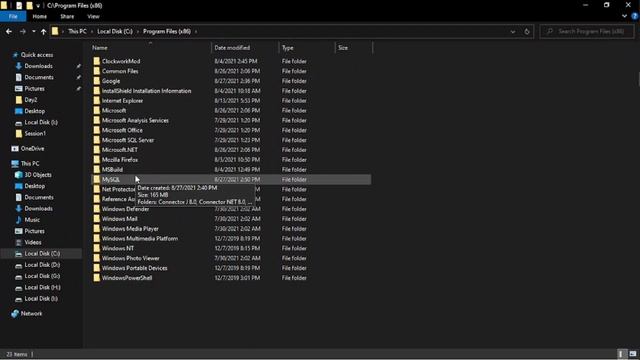The width and height of the screenshot is (640, 360).
Task: Select the InstallShield Installation Information folder icon
Action: pos(96,91)
